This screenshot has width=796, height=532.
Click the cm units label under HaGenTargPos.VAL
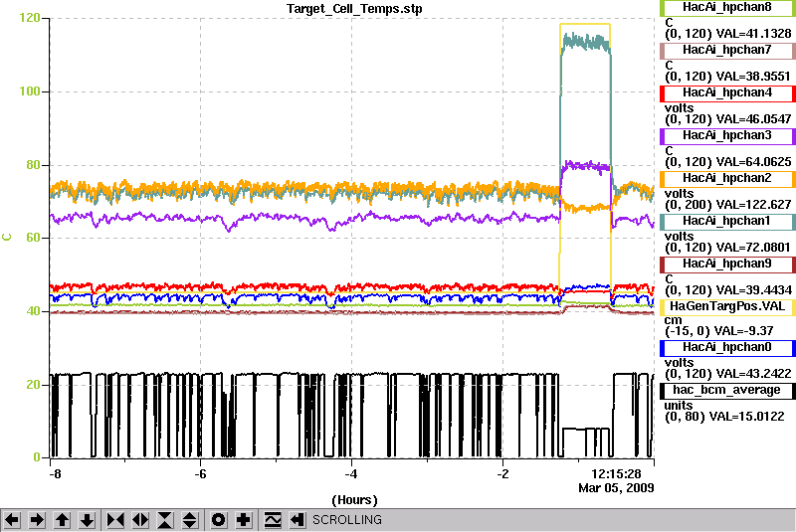pyautogui.click(x=674, y=320)
